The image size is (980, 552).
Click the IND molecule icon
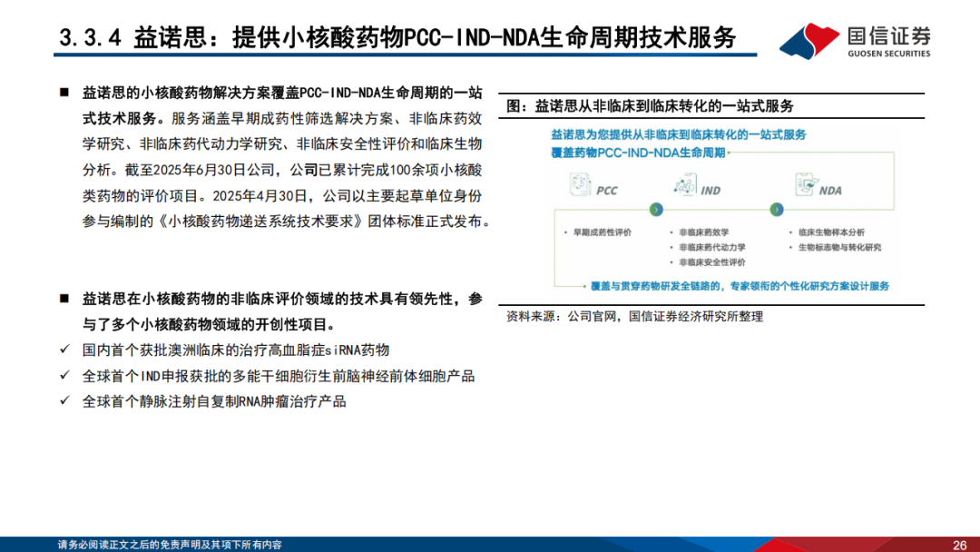(x=685, y=185)
